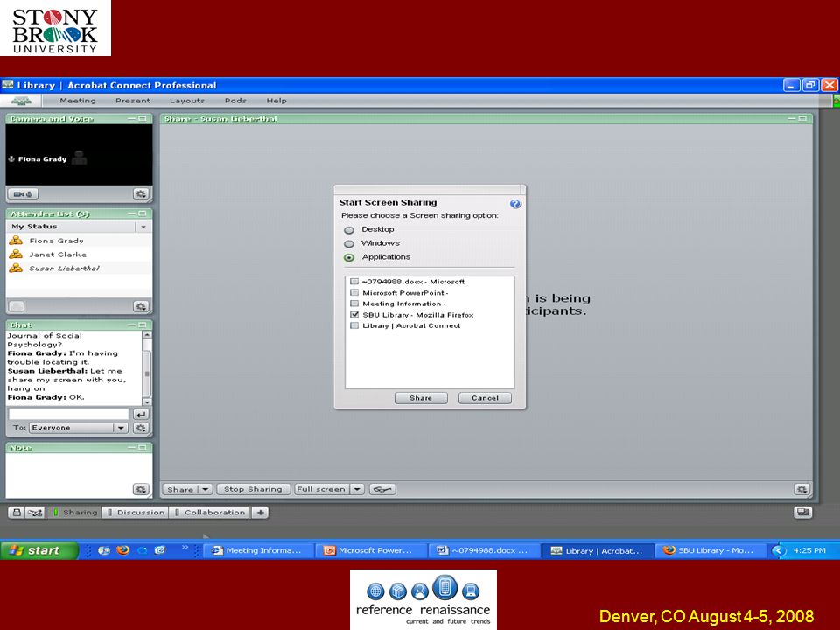Switch to the Discussion layout tab
The image size is (840, 630).
tap(136, 513)
